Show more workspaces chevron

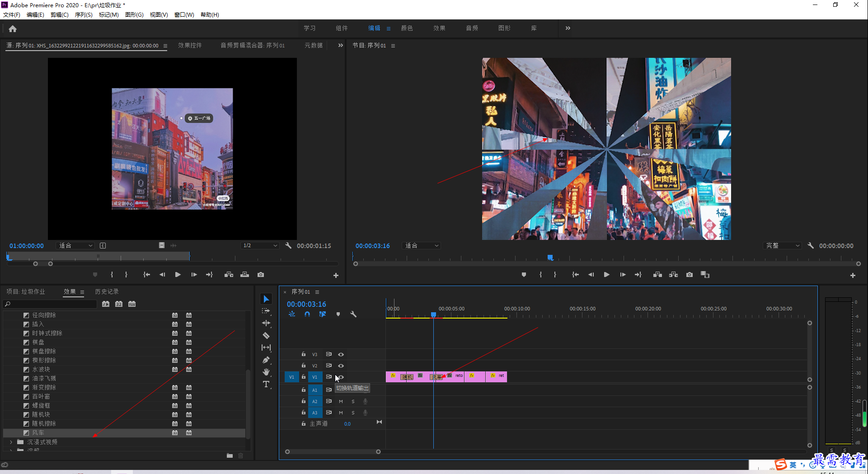(568, 28)
